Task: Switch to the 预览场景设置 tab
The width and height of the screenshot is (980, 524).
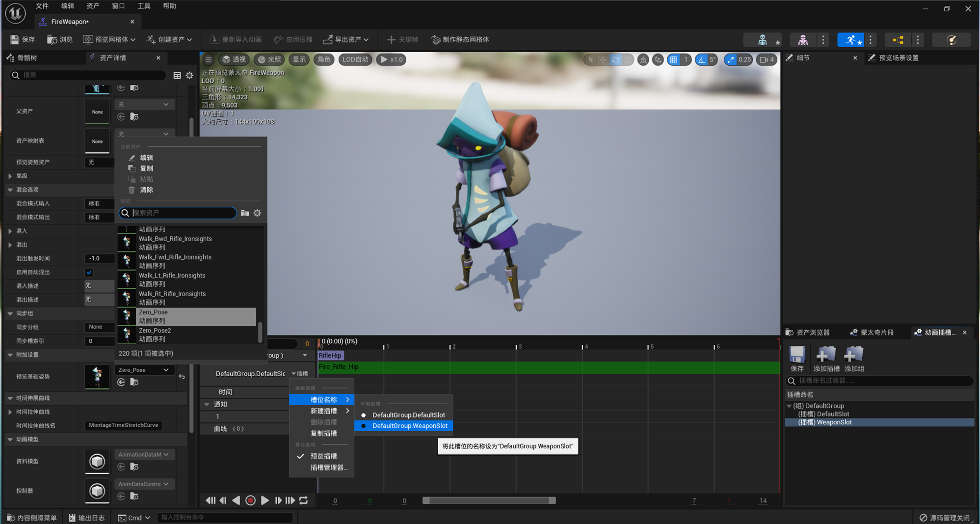Action: tap(894, 57)
